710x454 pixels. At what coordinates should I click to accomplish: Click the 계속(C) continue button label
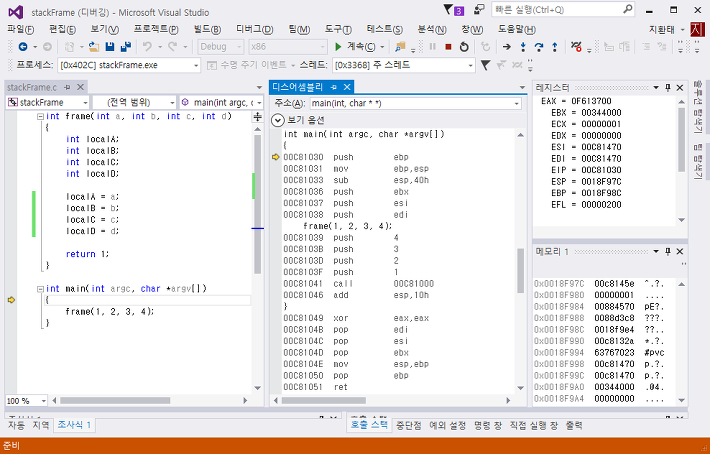[361, 47]
